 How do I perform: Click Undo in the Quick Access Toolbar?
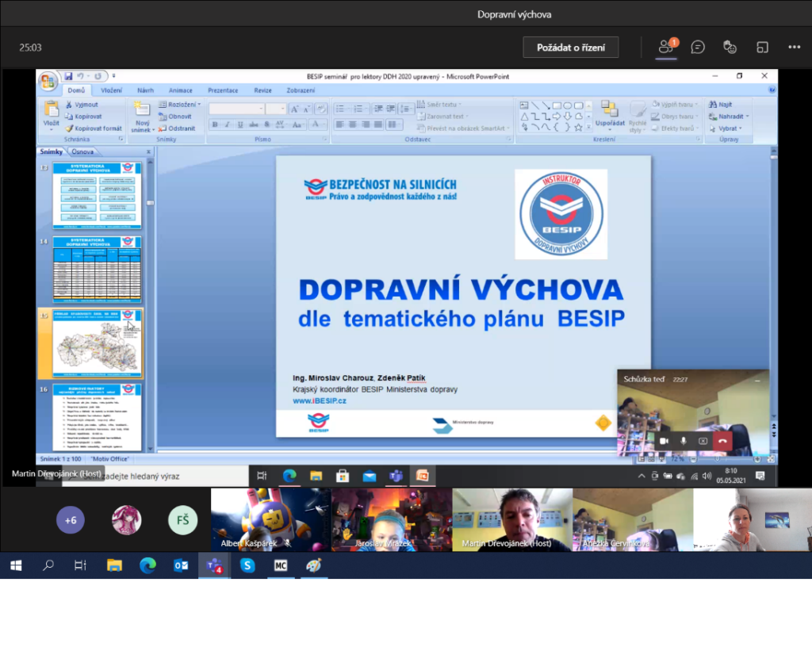pyautogui.click(x=81, y=76)
